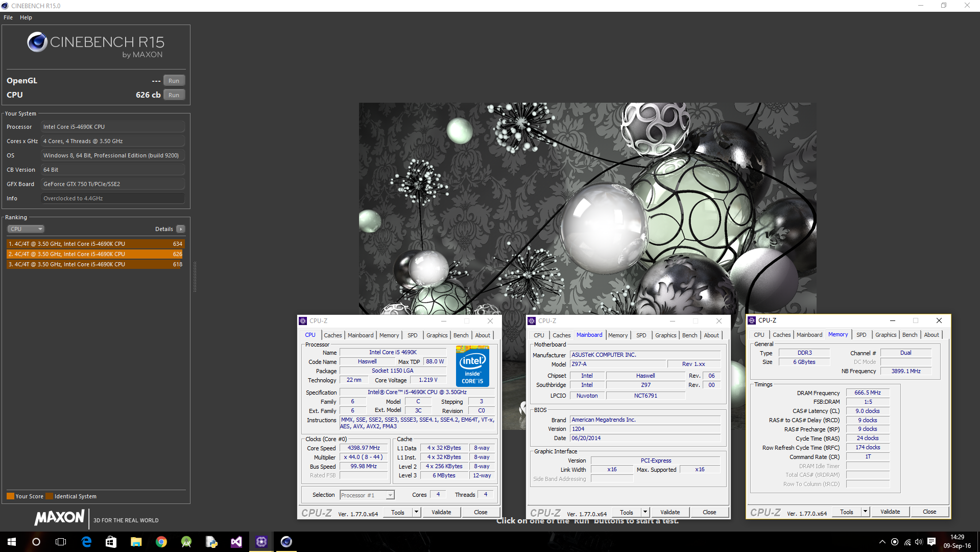Open the Windows Start menu
This screenshot has width=980, height=552.
[12, 542]
